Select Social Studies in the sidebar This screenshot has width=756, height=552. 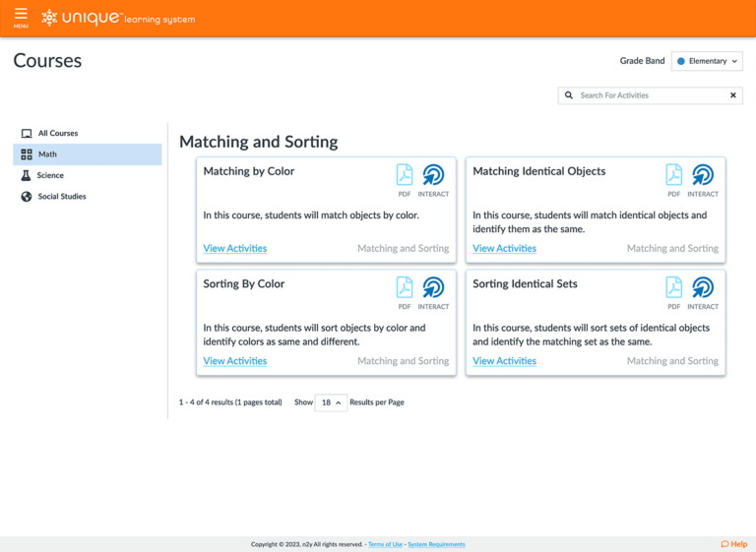61,197
